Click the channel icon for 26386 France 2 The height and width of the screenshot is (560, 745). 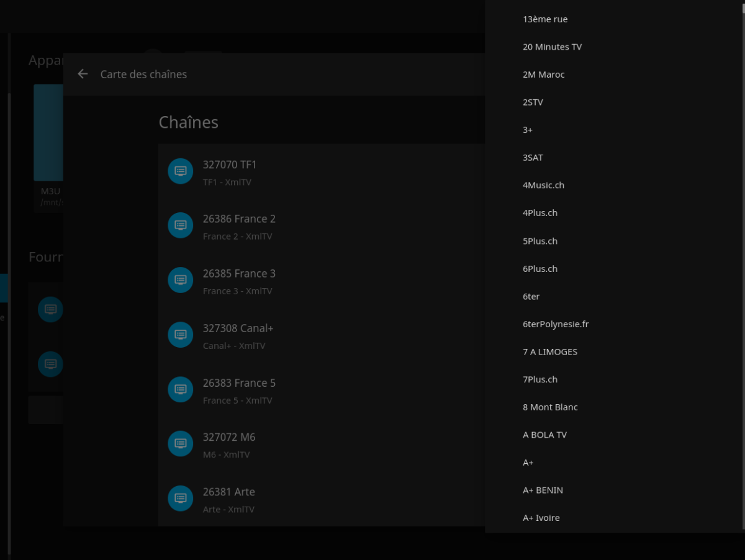181,225
